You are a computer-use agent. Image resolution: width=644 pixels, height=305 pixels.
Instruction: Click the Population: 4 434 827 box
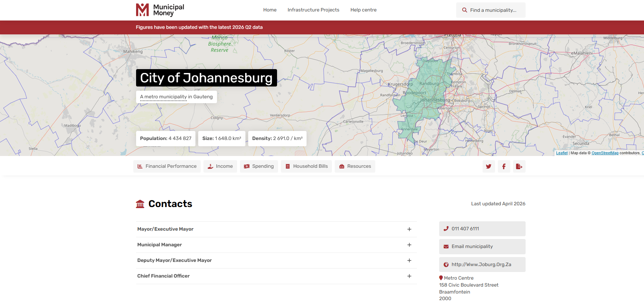tap(166, 139)
